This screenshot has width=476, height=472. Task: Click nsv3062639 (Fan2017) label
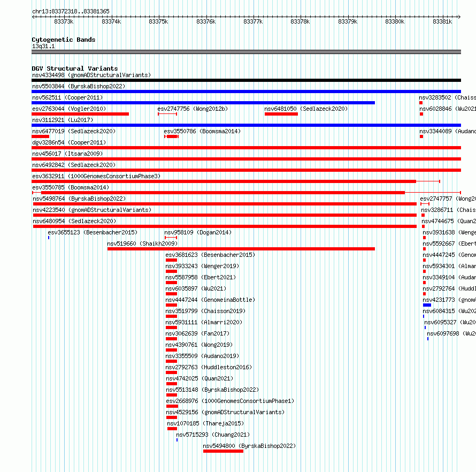(x=197, y=333)
